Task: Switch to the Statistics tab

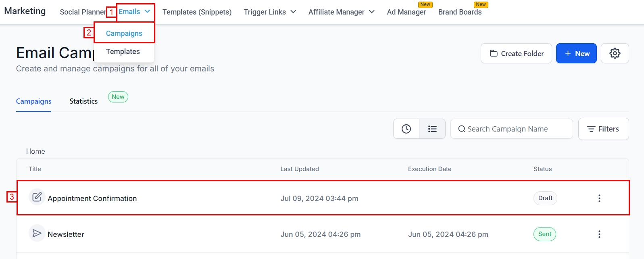Action: (x=83, y=101)
